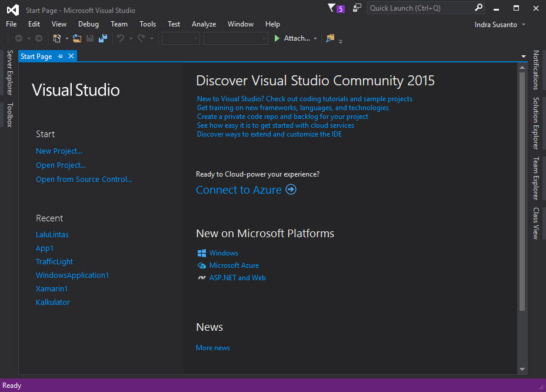Open the solution configurations combo box

(x=181, y=38)
